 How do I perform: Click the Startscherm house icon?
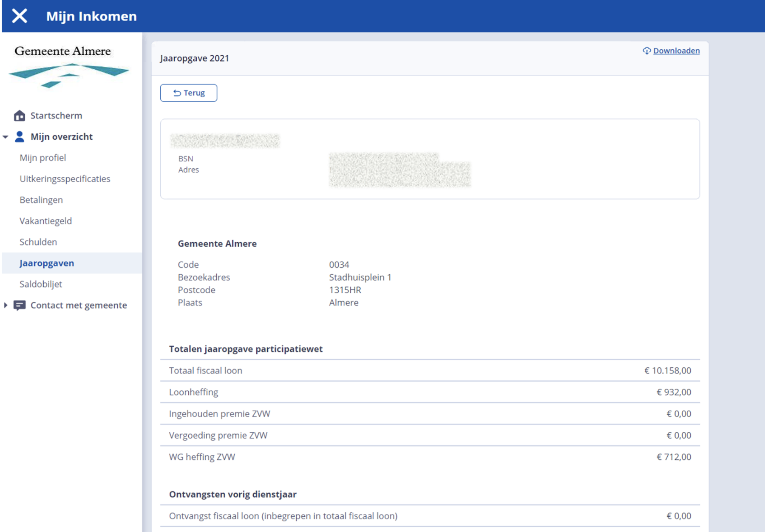(20, 116)
